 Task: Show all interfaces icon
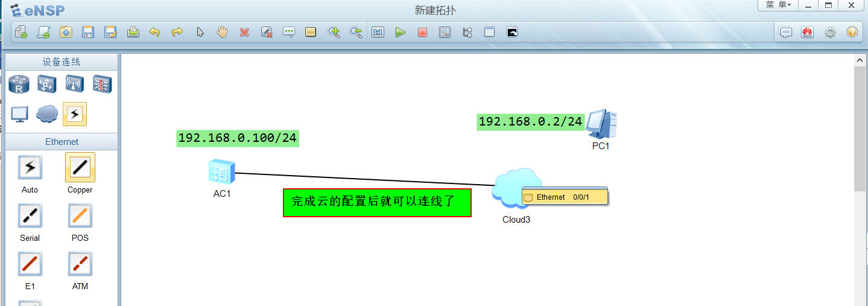[x=467, y=32]
